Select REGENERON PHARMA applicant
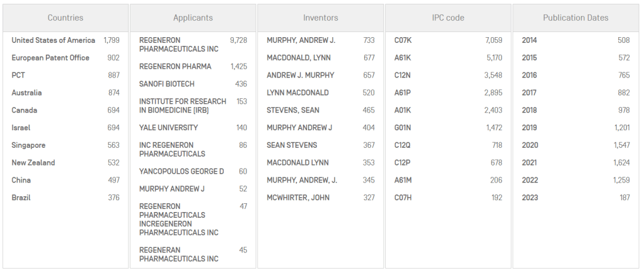 point(175,67)
